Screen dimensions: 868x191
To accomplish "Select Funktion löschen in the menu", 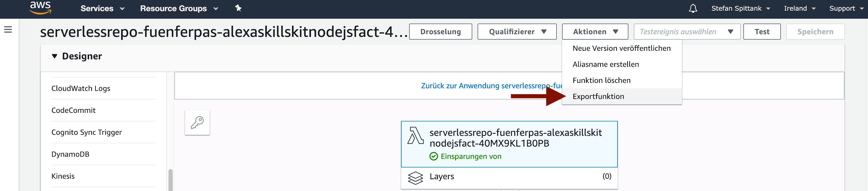I will (601, 80).
